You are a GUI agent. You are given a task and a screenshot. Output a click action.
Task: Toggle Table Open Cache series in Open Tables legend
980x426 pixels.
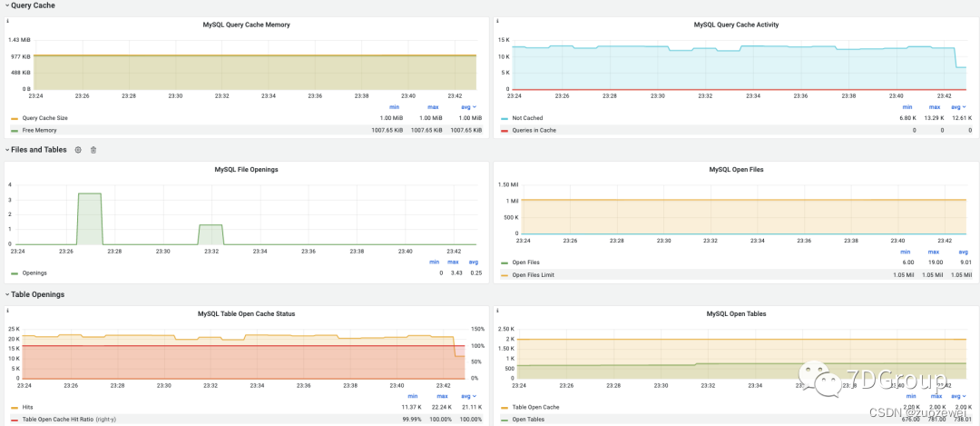pyautogui.click(x=535, y=407)
